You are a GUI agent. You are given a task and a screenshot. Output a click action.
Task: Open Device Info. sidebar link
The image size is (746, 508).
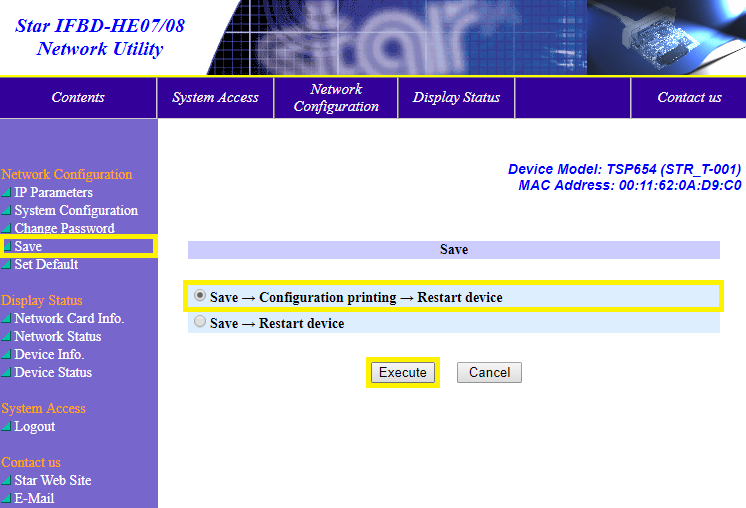(x=49, y=354)
